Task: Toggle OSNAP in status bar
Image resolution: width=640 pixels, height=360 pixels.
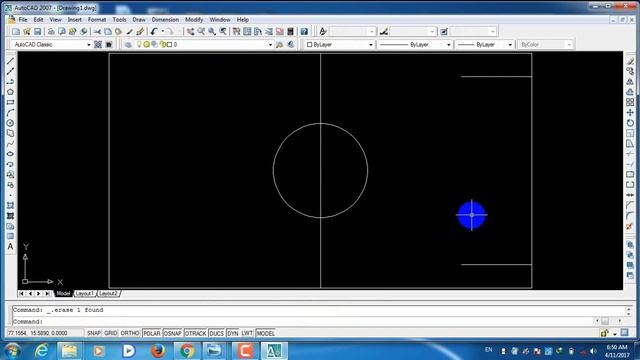Action: tap(173, 333)
